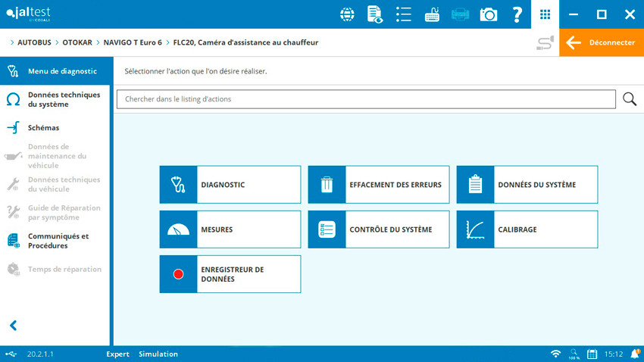
Task: Click Simulation label in status bar
Action: click(158, 354)
